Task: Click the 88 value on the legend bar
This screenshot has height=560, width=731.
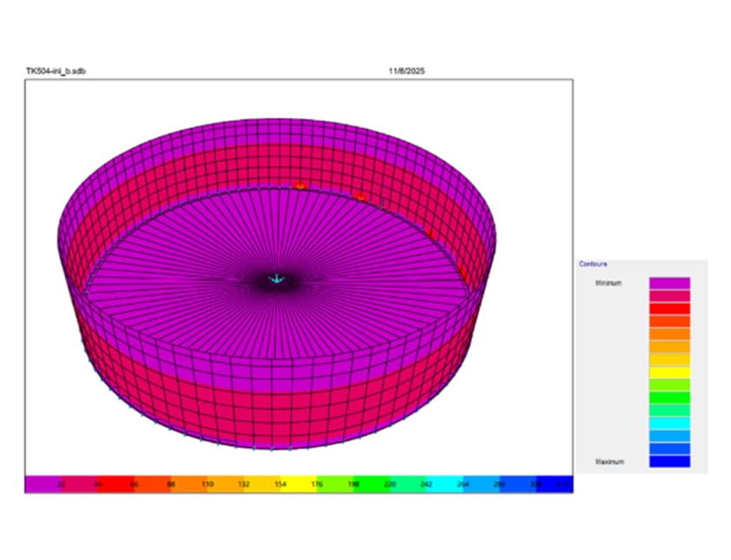Action: pyautogui.click(x=171, y=485)
